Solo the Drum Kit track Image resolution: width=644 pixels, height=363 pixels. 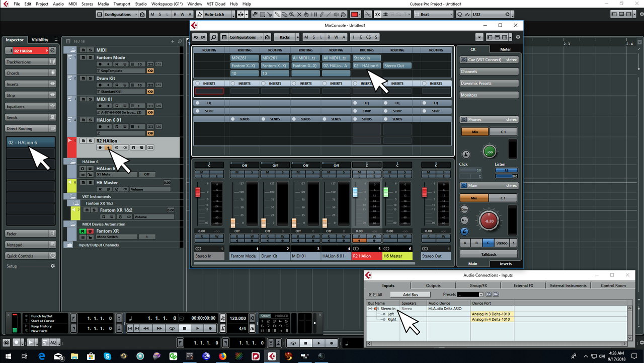90,79
